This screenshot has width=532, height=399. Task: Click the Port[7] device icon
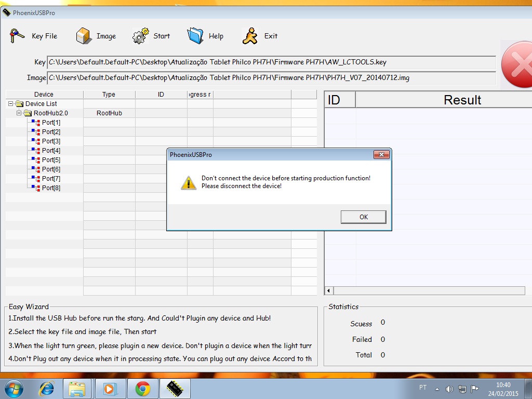pyautogui.click(x=36, y=179)
